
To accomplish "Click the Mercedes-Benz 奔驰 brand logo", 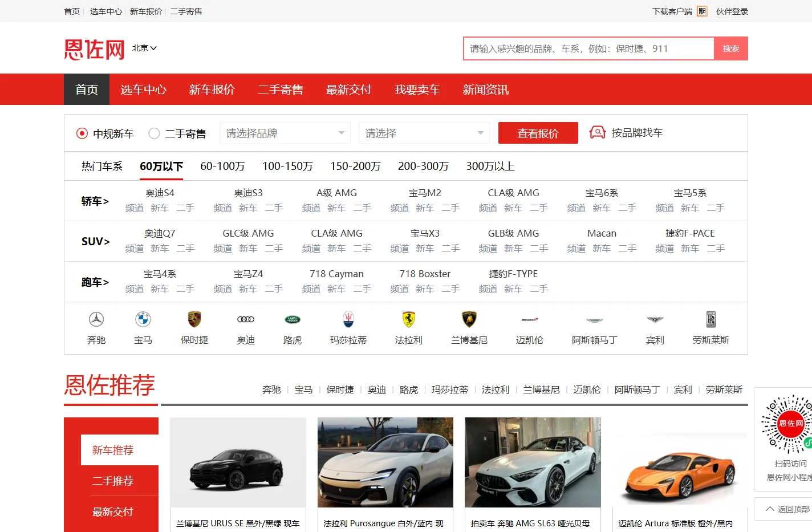I will click(96, 319).
